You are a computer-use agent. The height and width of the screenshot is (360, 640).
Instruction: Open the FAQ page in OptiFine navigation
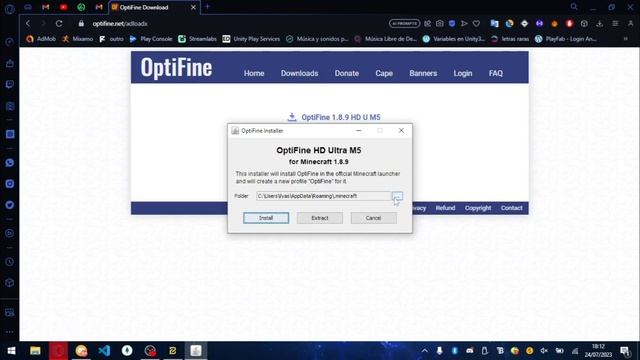pos(496,73)
